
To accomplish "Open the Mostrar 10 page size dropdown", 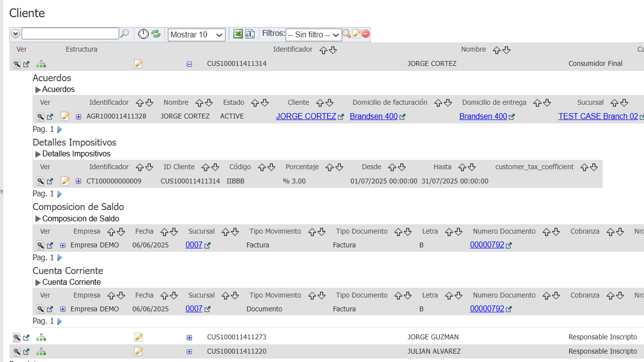I will (x=196, y=34).
